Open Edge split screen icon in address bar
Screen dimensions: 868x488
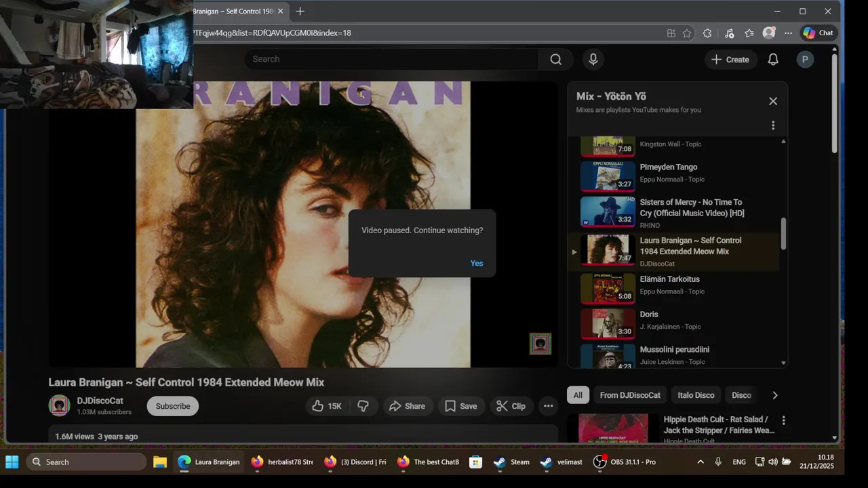pyautogui.click(x=671, y=33)
